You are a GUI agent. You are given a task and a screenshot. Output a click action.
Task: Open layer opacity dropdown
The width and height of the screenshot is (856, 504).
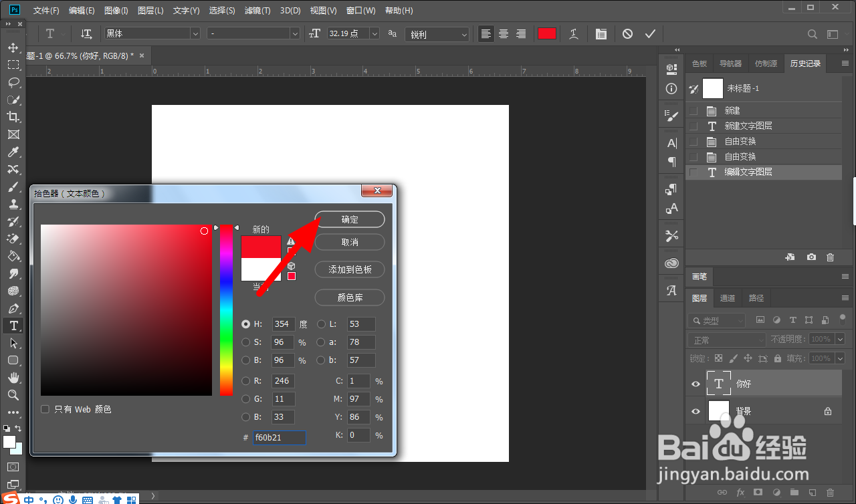[841, 340]
